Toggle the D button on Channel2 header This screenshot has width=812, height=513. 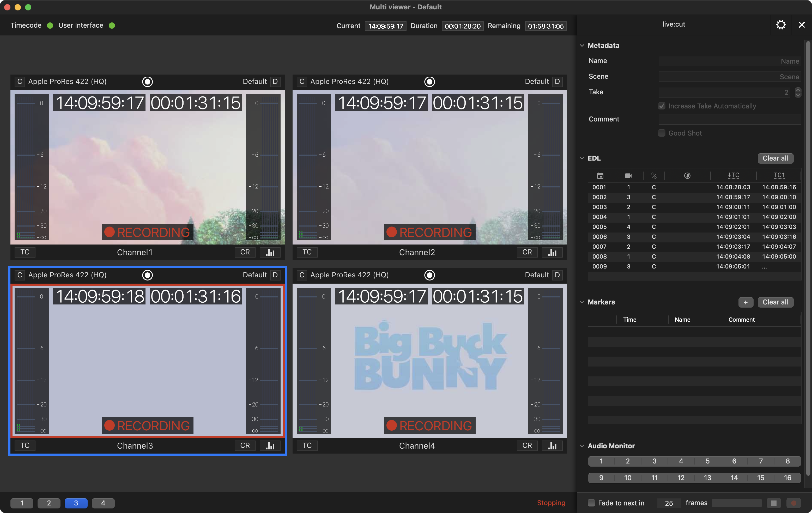point(557,82)
